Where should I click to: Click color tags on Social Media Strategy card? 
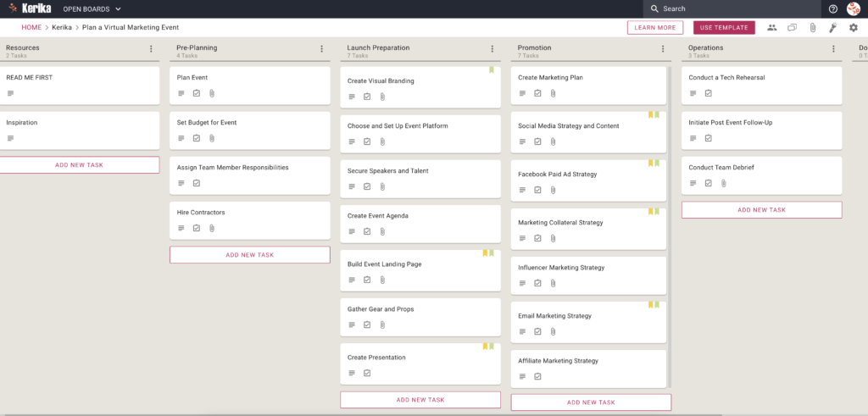[x=654, y=115]
